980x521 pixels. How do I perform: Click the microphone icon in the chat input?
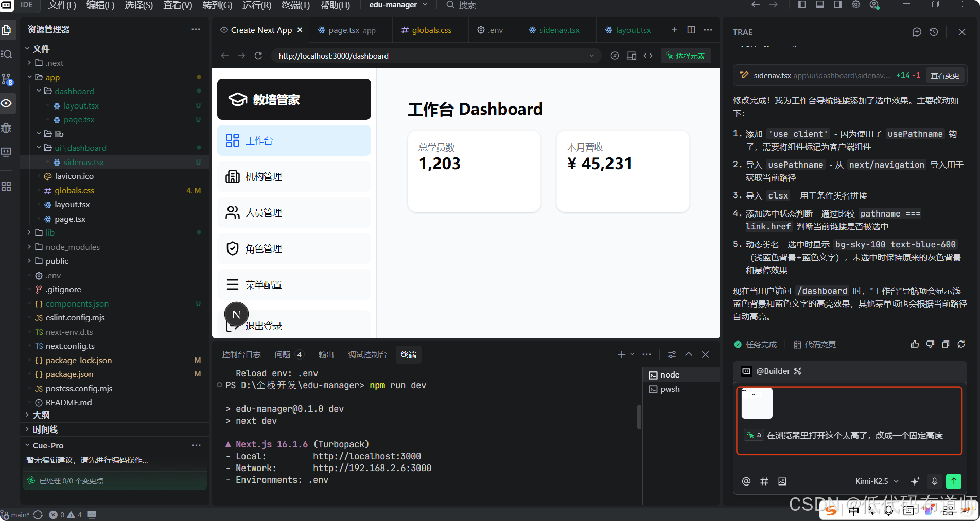(x=934, y=481)
